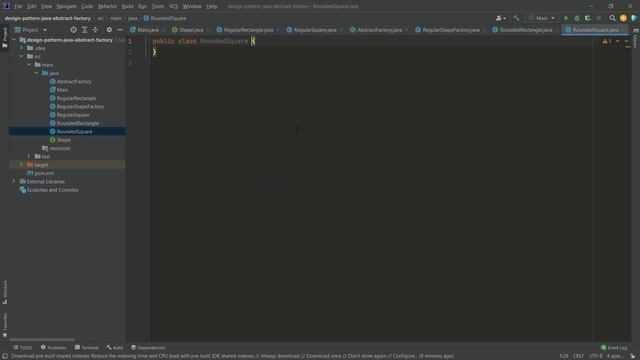Open the Project vertical tool window button

tap(4, 37)
